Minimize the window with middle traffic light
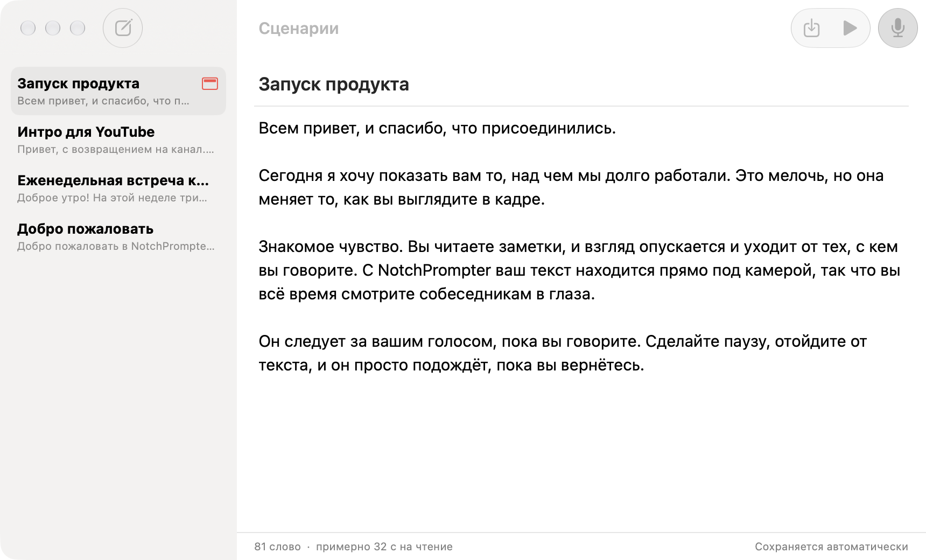 (53, 28)
